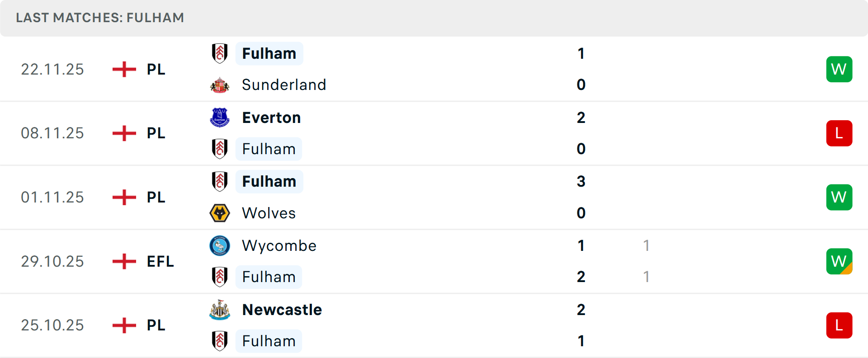868x358 pixels.
Task: Expand the Newcastle vs Fulham result row
Action: pos(434,325)
